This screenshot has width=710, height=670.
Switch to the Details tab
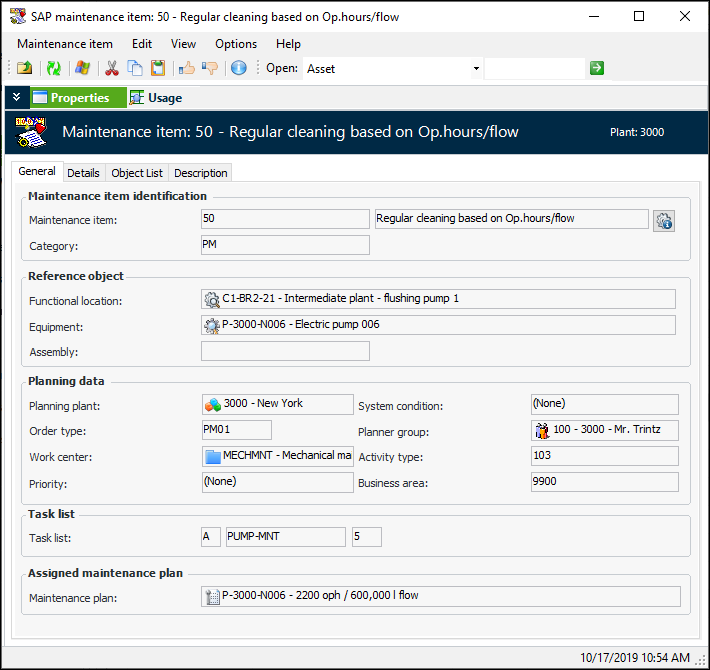coord(84,173)
